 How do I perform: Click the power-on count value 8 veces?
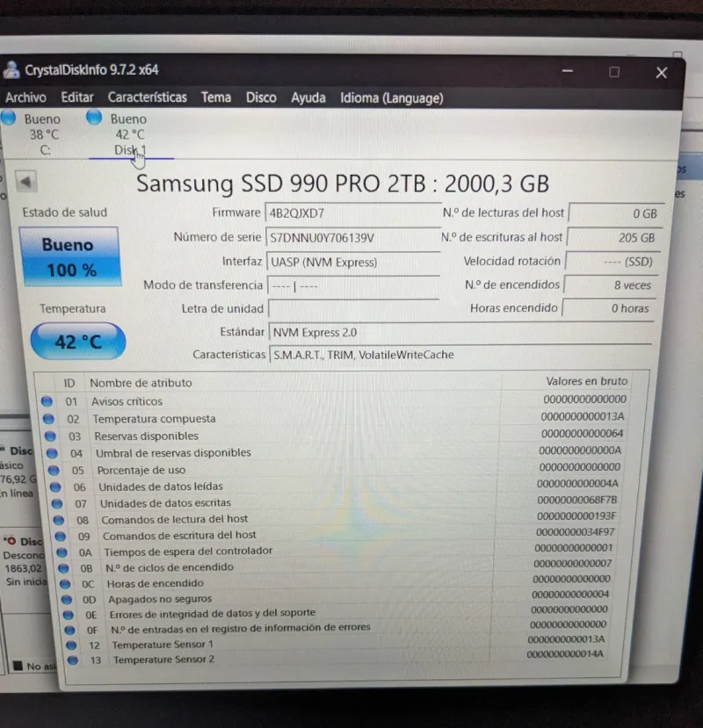coord(611,285)
